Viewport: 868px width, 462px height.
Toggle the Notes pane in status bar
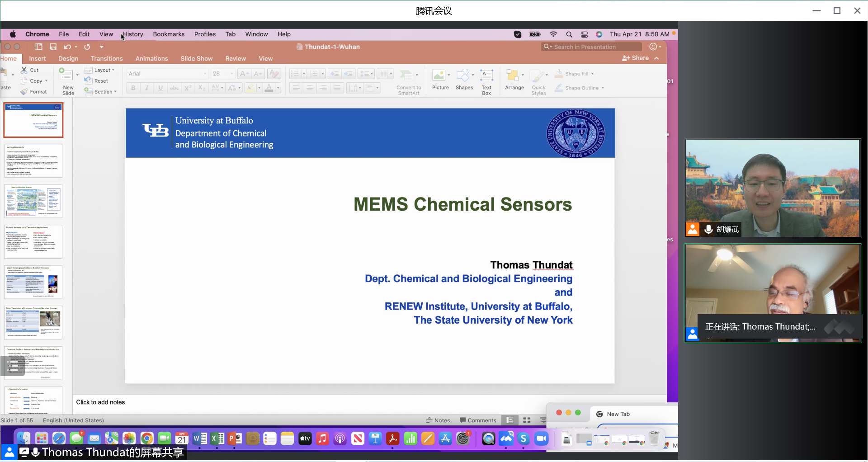[438, 420]
